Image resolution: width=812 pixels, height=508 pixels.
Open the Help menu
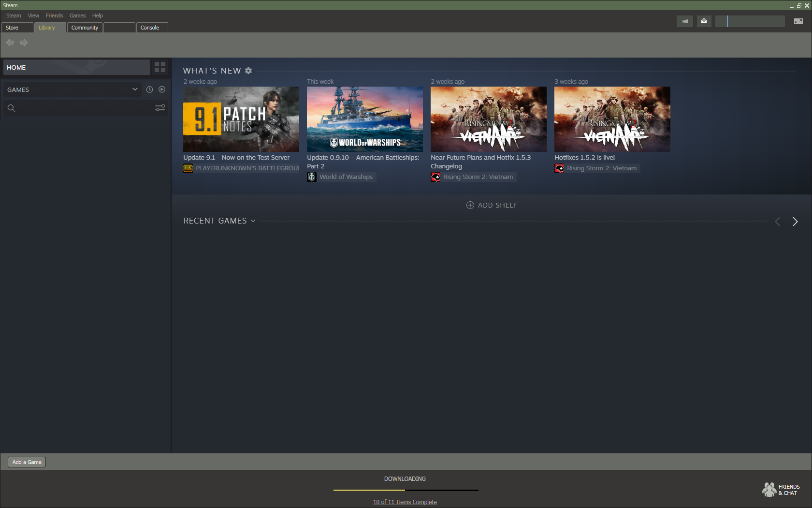coord(98,15)
